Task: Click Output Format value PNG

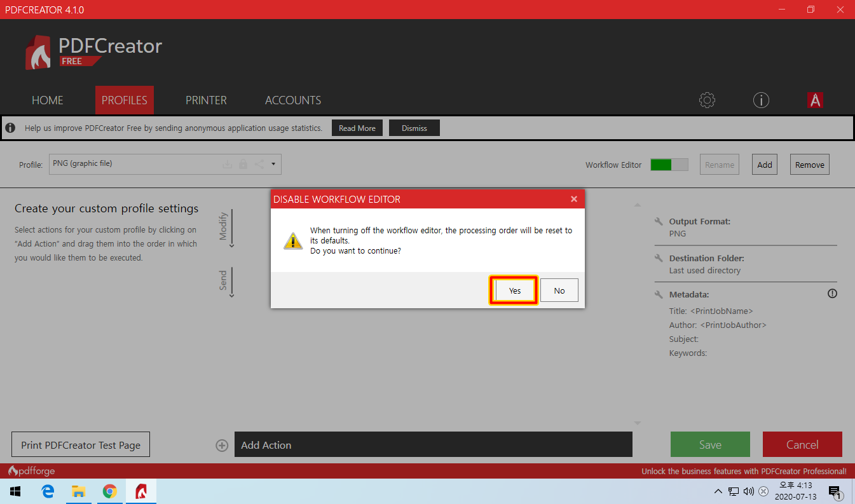Action: 678,234
